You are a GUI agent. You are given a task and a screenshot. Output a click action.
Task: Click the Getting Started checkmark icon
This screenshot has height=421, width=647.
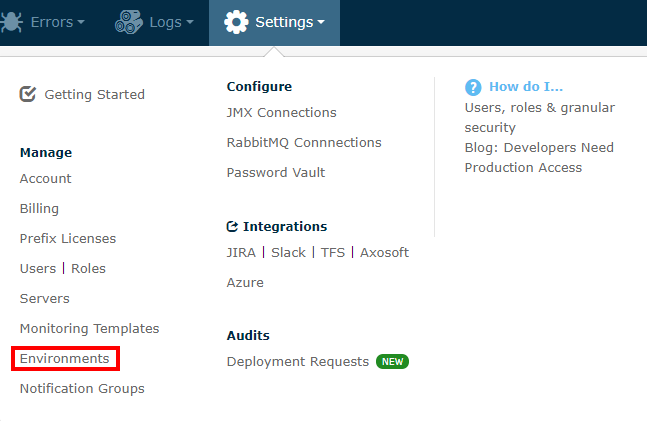tap(28, 94)
